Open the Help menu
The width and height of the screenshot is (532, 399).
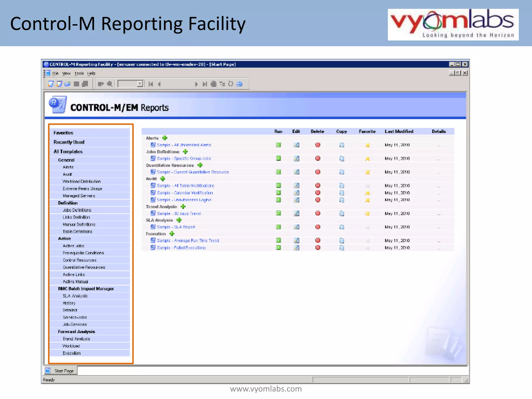pos(91,73)
